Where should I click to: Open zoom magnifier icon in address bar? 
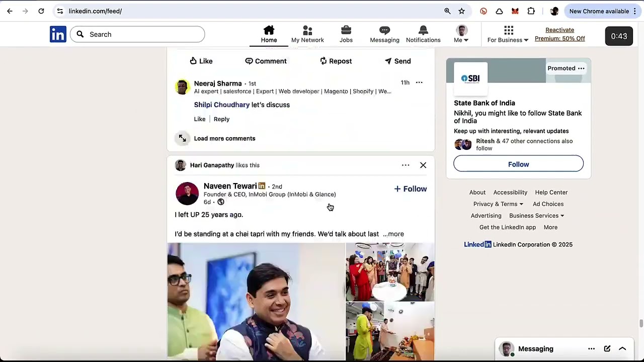click(x=447, y=11)
